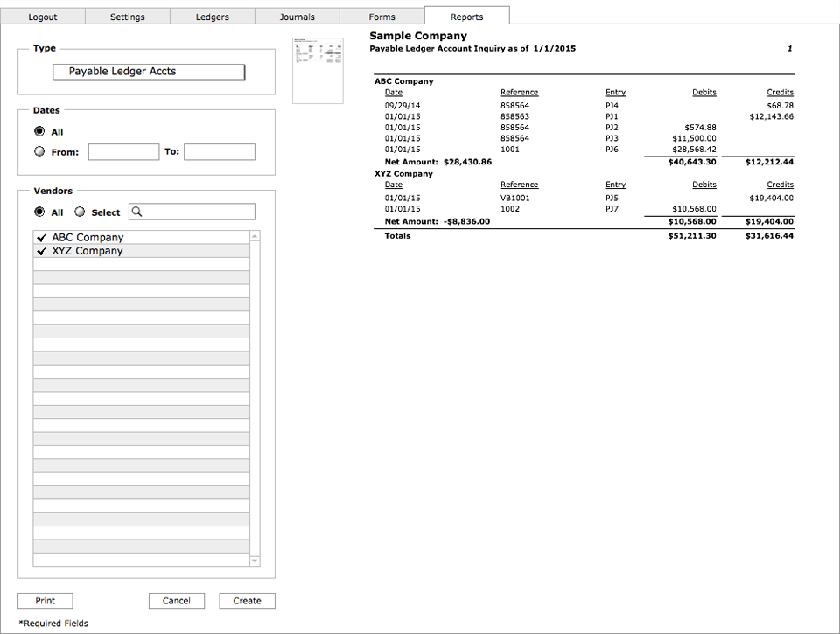Focus the vendor search text box
840x634 pixels.
click(x=192, y=212)
